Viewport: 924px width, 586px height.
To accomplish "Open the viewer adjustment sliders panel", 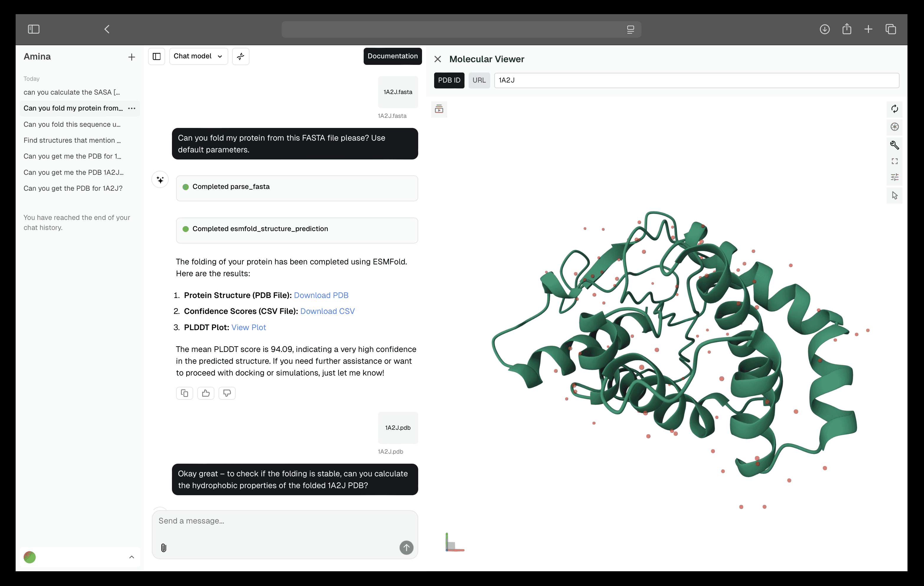I will click(x=895, y=177).
